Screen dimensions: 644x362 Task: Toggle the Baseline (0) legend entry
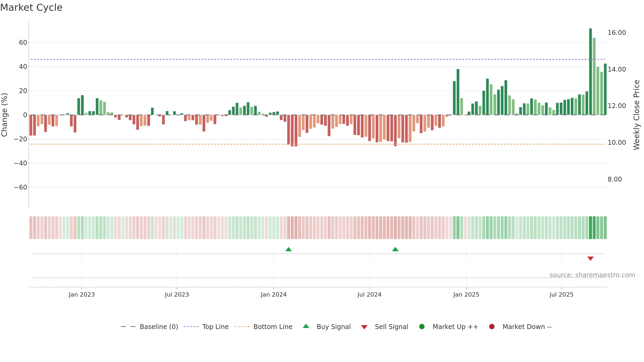(149, 327)
